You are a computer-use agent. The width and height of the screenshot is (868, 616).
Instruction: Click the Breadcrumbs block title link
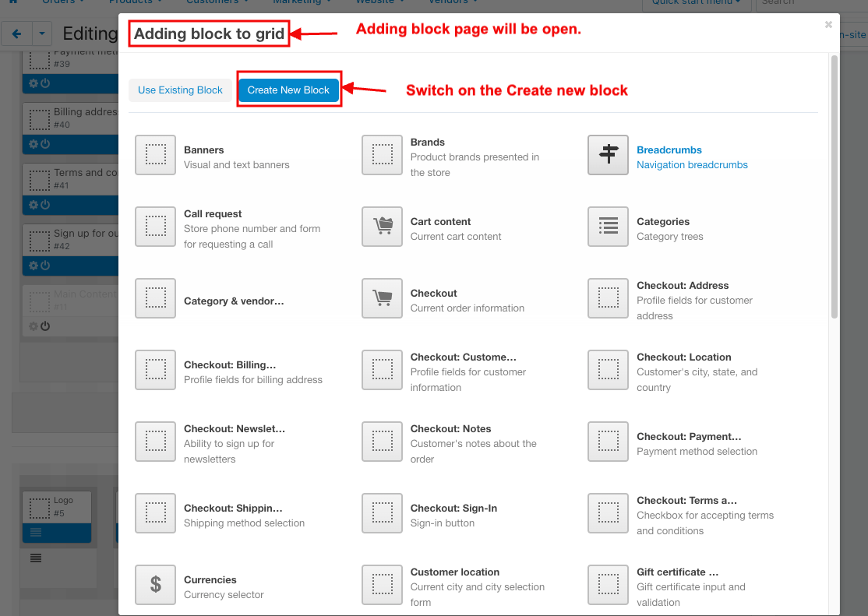(x=669, y=150)
